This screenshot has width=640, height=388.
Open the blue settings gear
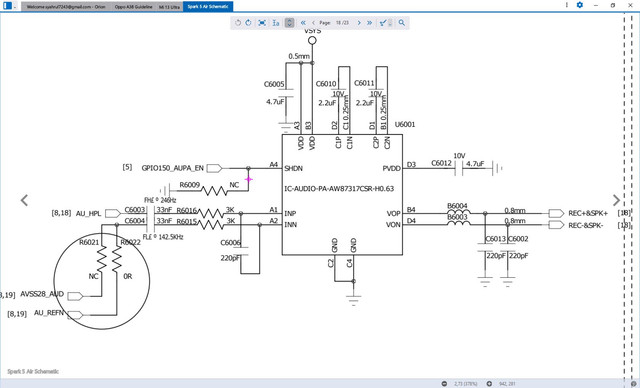pos(580,5)
